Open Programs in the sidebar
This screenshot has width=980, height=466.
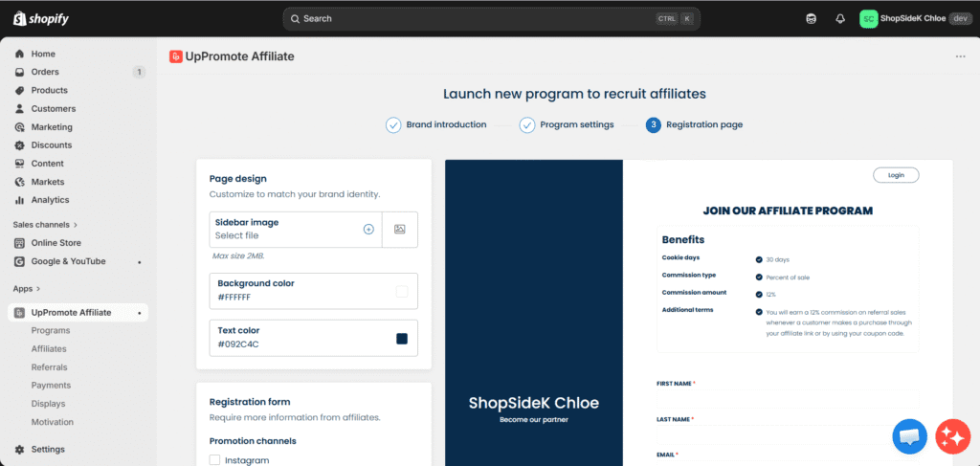51,330
